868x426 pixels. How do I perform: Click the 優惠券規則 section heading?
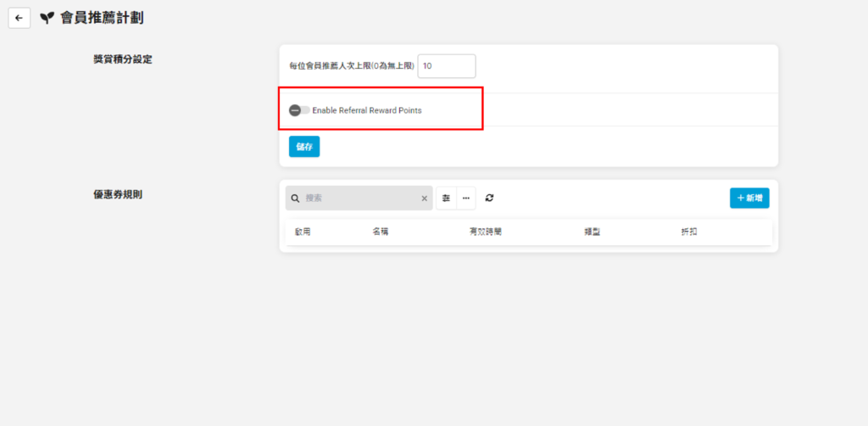[x=118, y=194]
